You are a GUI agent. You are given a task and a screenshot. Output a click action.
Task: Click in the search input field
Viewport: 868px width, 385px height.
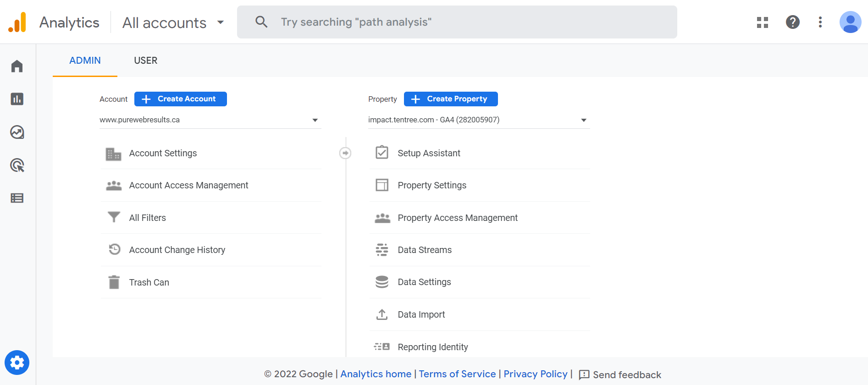457,22
